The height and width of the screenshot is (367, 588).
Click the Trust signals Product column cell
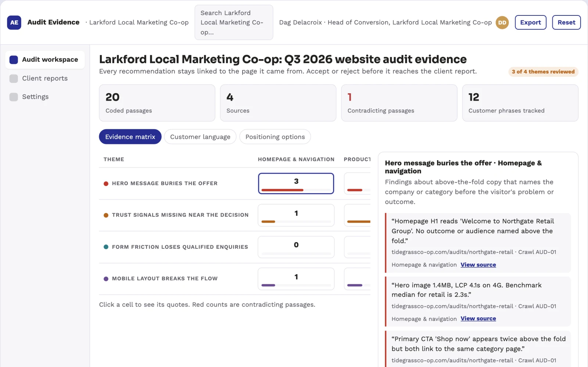point(357,215)
